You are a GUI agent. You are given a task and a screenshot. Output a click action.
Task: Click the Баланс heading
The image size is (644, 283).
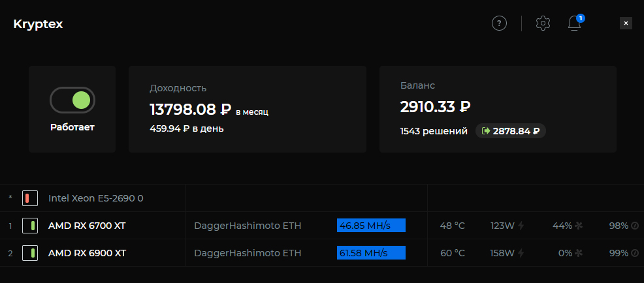[417, 85]
